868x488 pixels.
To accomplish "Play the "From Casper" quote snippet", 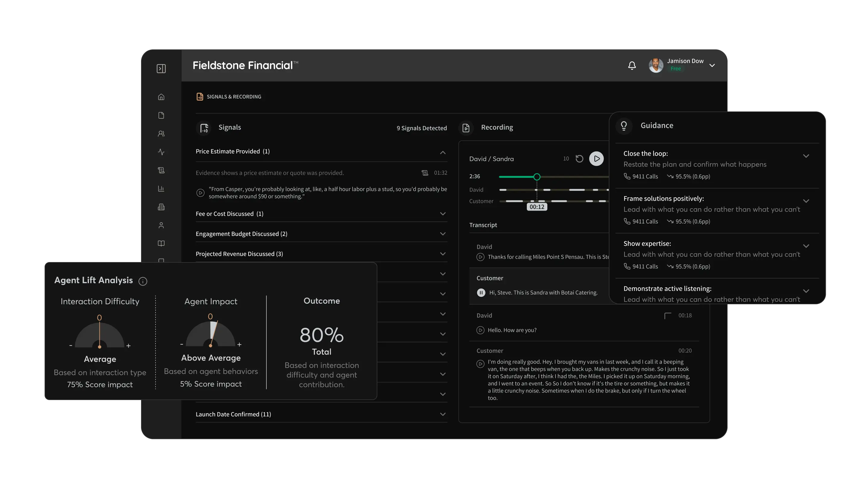I will click(200, 193).
